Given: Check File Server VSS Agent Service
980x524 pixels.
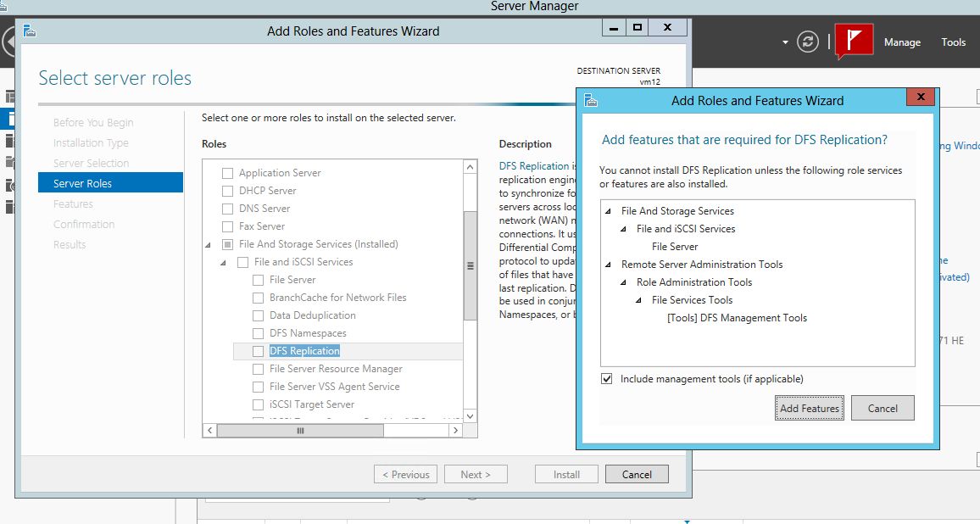Looking at the screenshot, I should coord(258,387).
